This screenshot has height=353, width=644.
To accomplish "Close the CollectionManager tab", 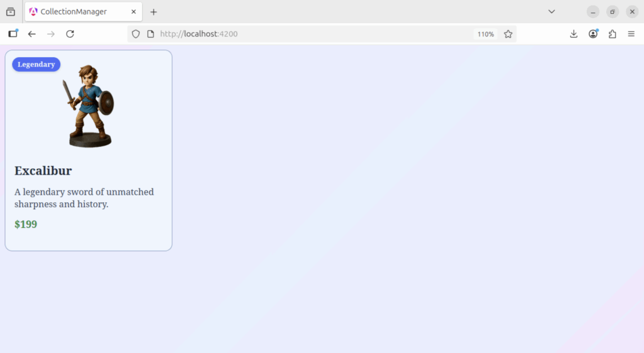I will [133, 11].
